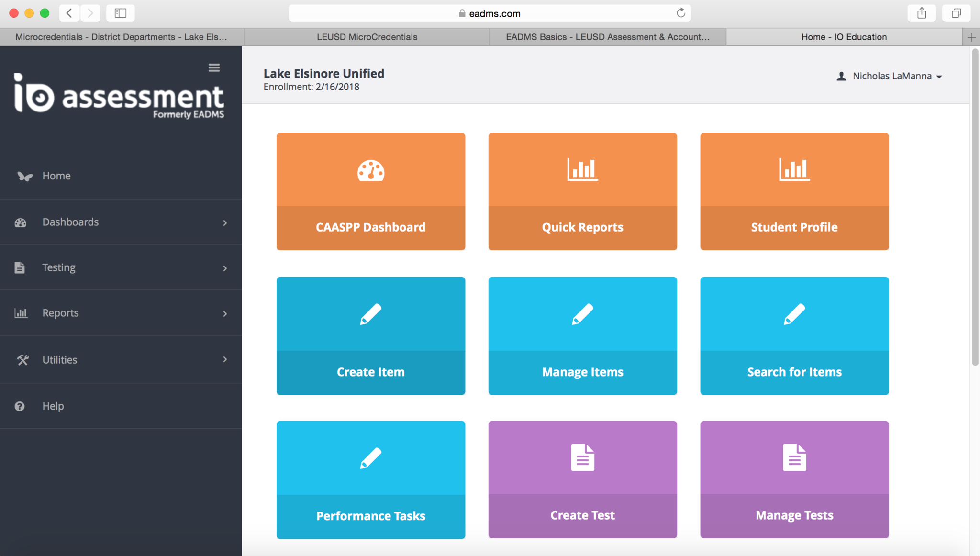Expand the Reports sidebar chevron

pyautogui.click(x=225, y=313)
